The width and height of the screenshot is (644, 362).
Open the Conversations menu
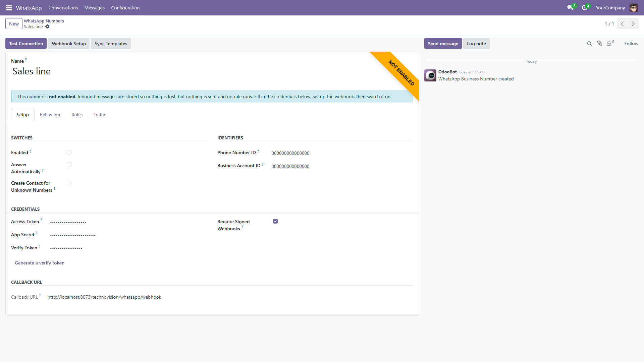tap(63, 8)
